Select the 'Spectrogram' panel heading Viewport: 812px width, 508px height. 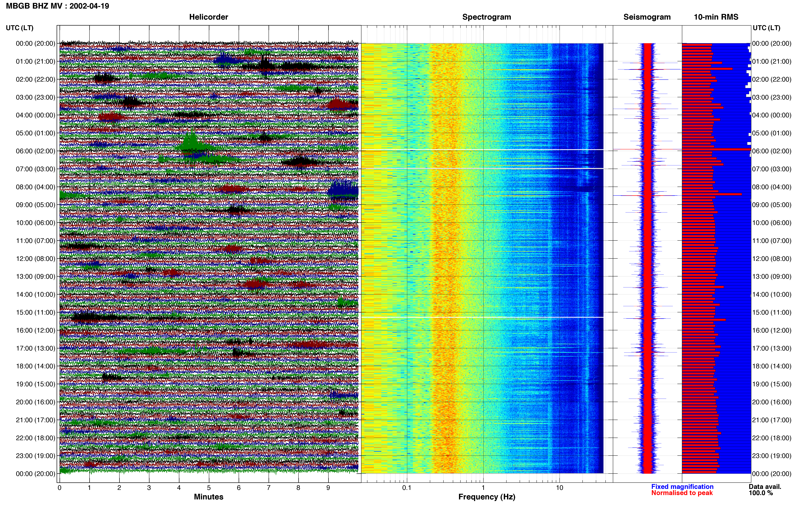click(x=487, y=17)
